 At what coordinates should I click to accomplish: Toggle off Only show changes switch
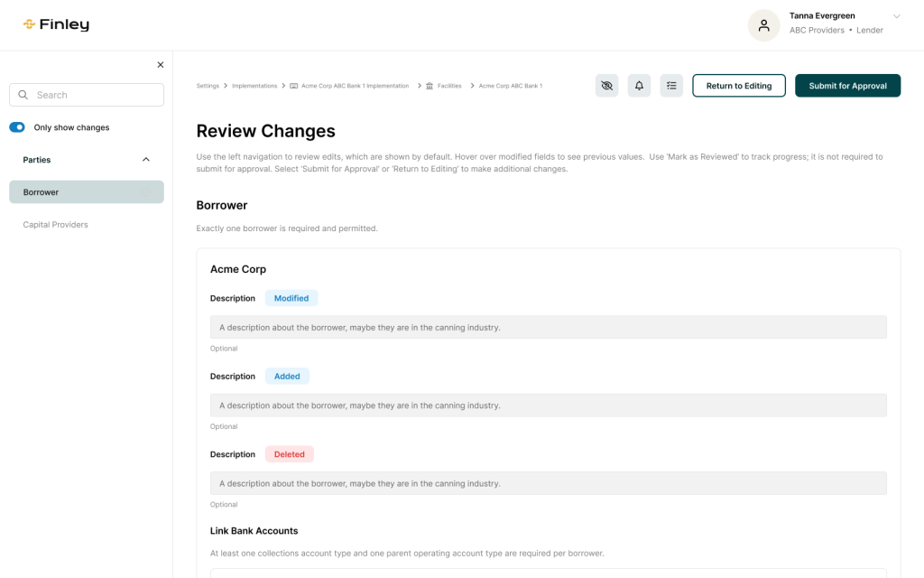17,127
